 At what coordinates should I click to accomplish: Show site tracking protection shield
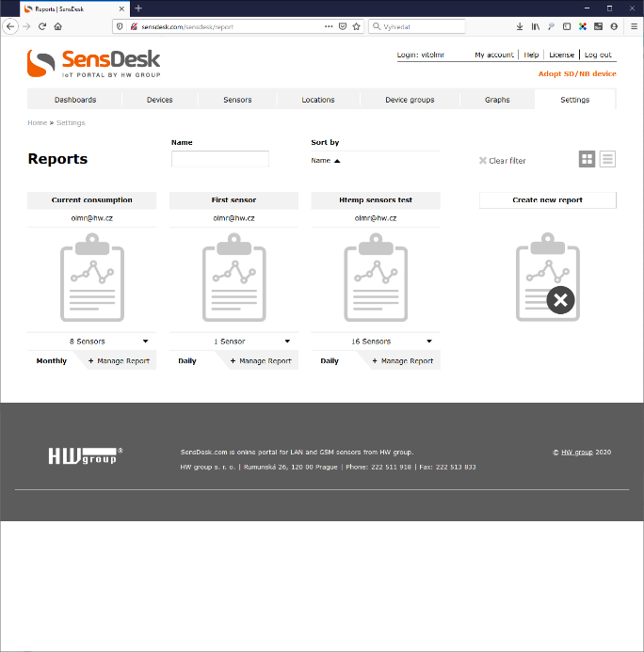[120, 26]
